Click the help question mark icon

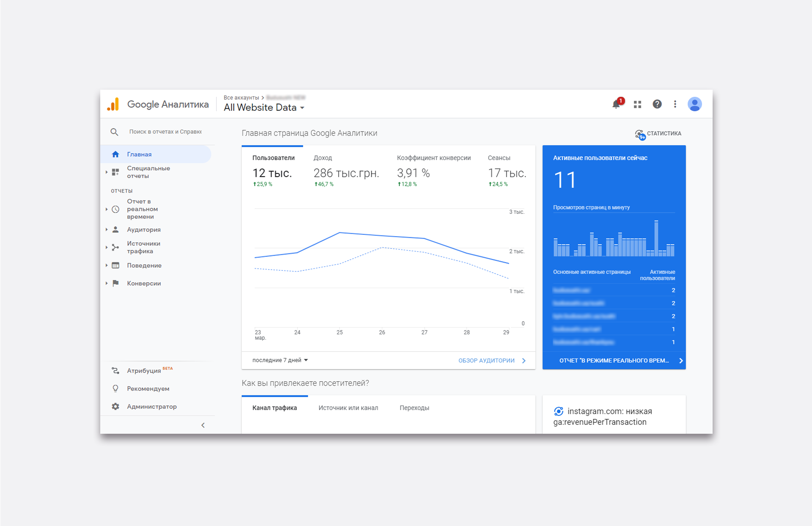click(657, 104)
